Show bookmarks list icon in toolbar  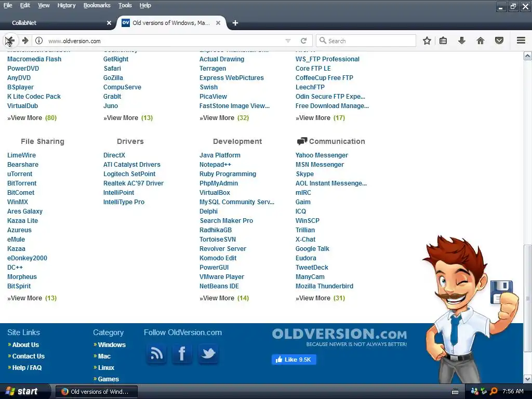click(x=443, y=41)
